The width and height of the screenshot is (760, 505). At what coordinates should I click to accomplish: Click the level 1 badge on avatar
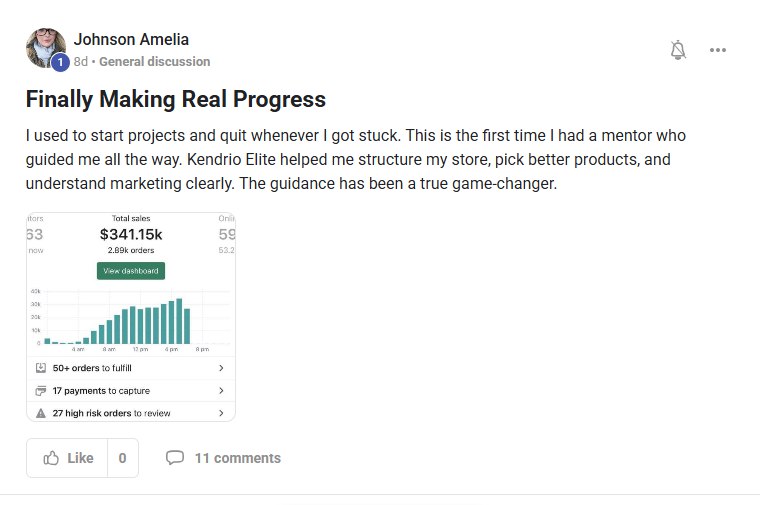[x=59, y=62]
